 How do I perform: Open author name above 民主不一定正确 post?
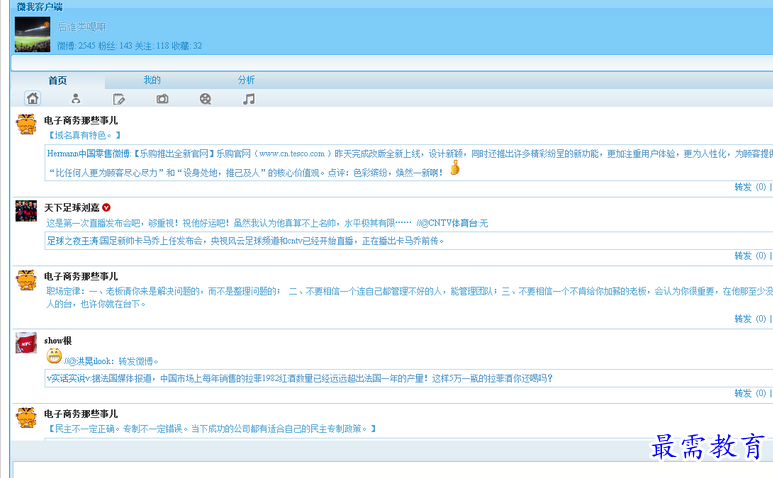pyautogui.click(x=81, y=414)
